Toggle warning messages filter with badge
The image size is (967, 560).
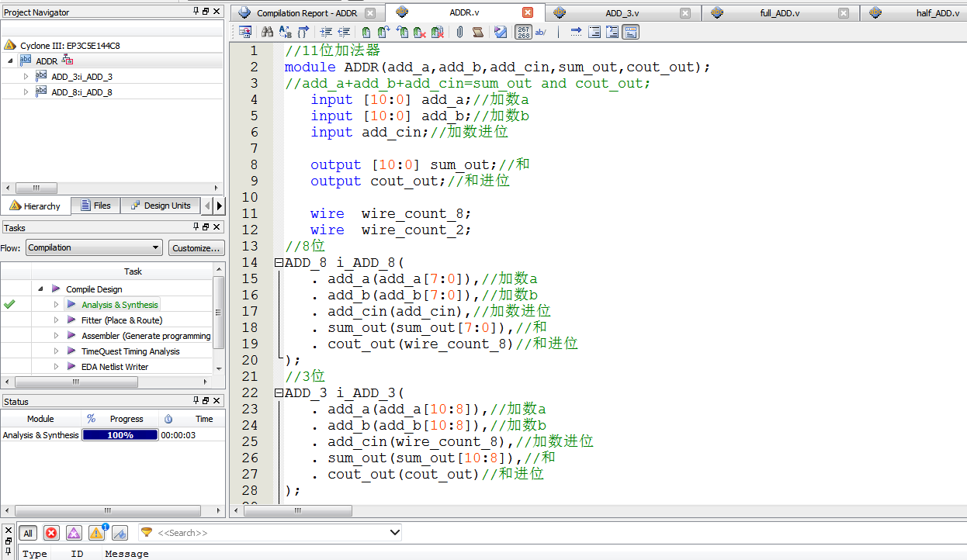click(x=97, y=533)
